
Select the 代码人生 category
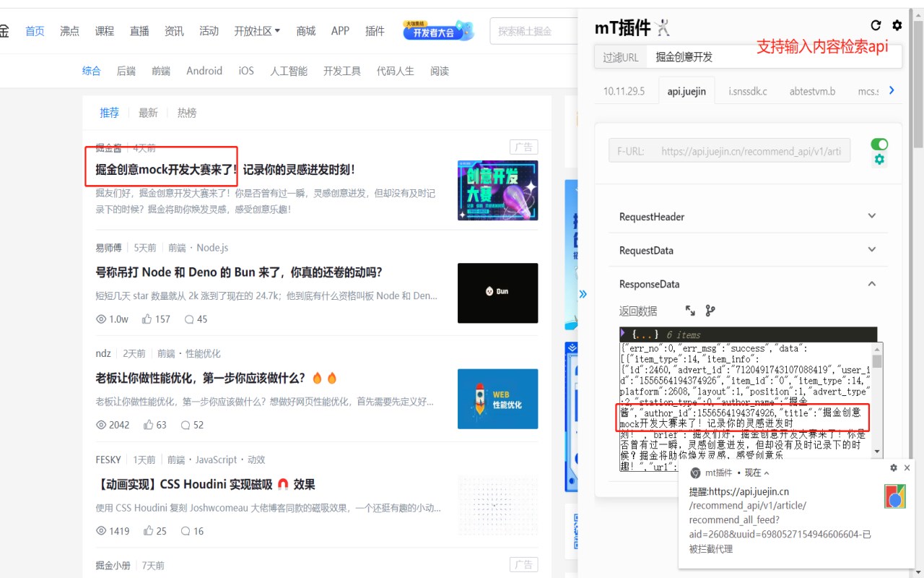396,71
